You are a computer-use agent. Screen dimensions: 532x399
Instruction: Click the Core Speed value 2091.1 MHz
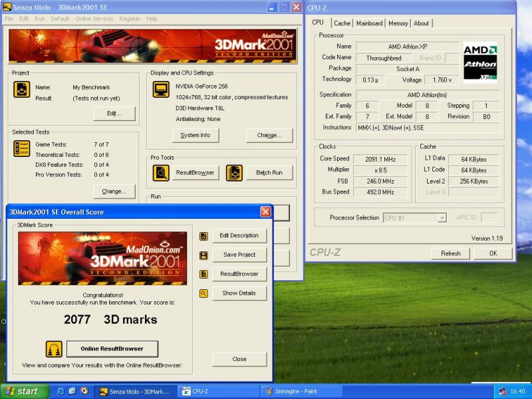pyautogui.click(x=380, y=159)
